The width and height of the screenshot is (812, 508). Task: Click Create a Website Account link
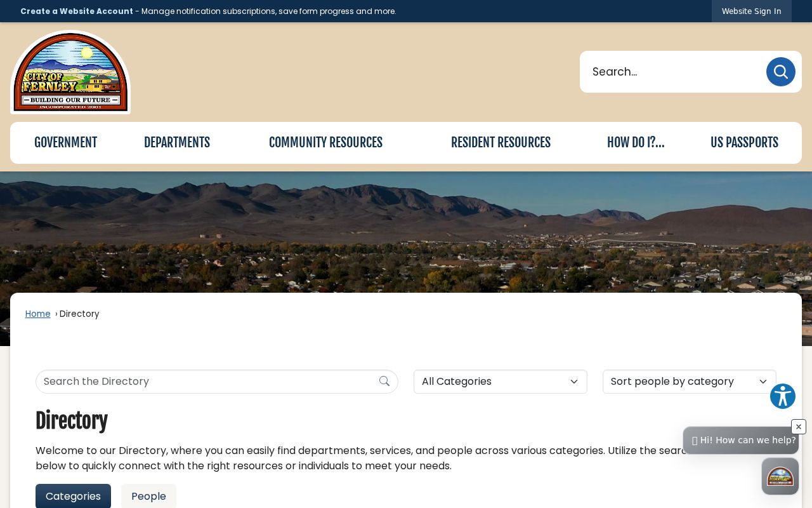(77, 11)
